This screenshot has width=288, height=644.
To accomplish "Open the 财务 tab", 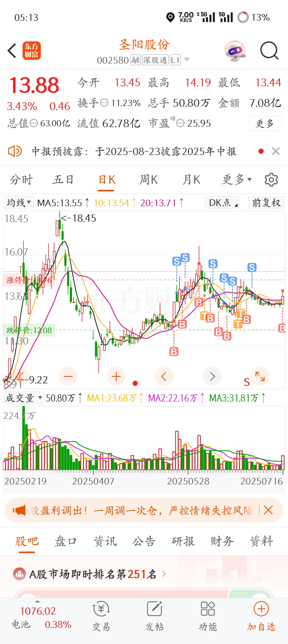I will [222, 541].
